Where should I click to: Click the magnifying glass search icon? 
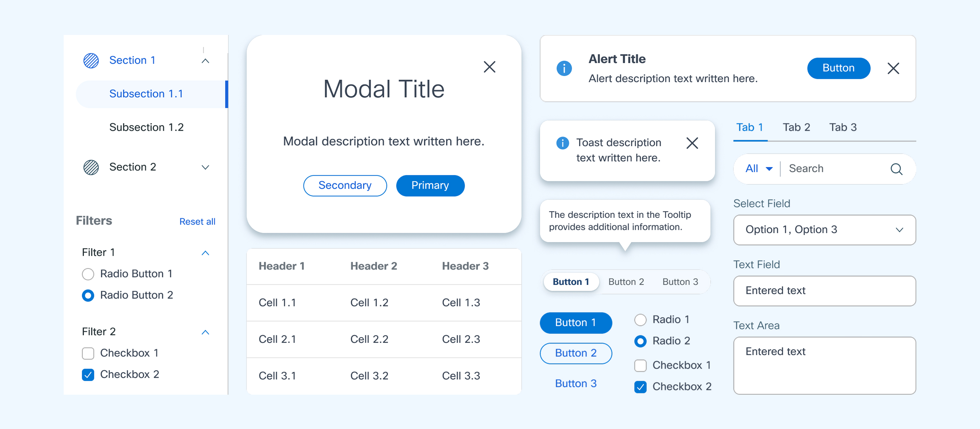click(896, 169)
